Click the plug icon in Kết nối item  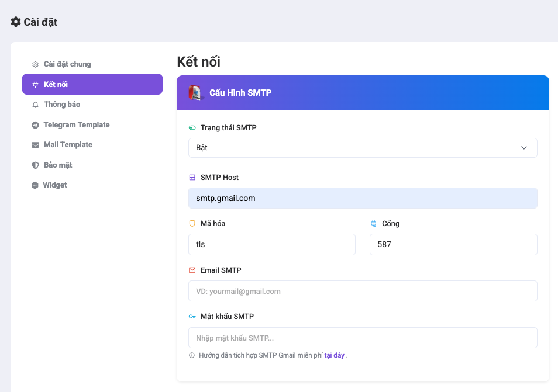[x=35, y=85]
